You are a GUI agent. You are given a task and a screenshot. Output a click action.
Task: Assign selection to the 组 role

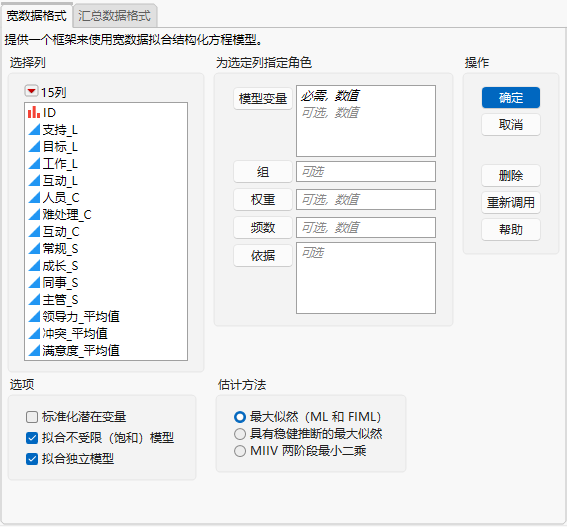pos(263,171)
